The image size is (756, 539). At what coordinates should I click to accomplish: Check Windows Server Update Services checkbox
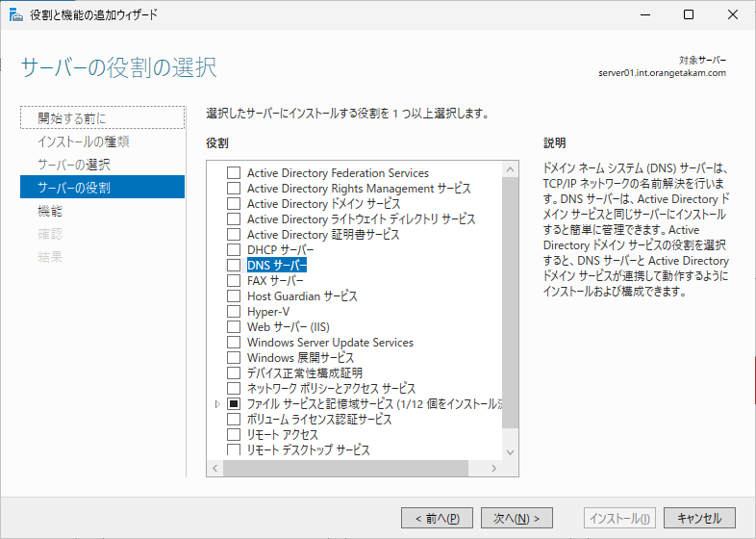click(234, 343)
